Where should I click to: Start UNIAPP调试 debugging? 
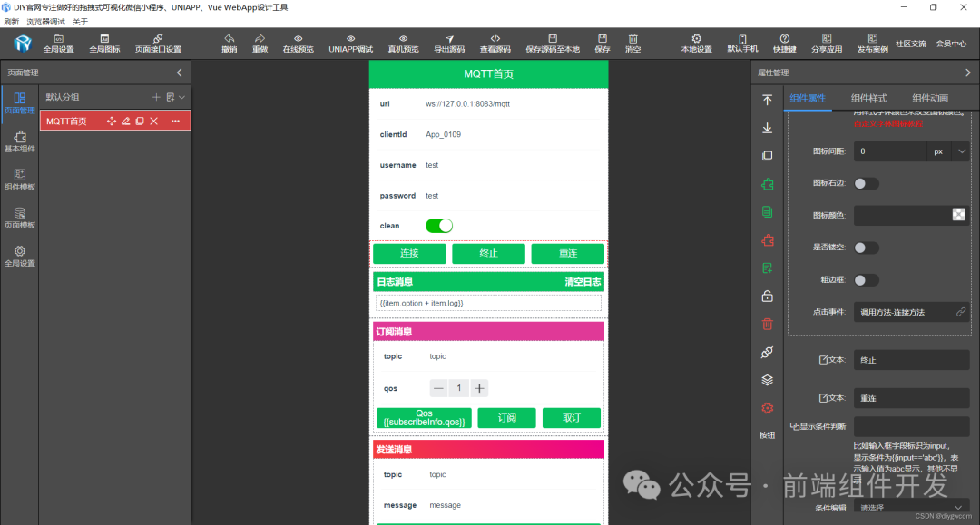350,44
